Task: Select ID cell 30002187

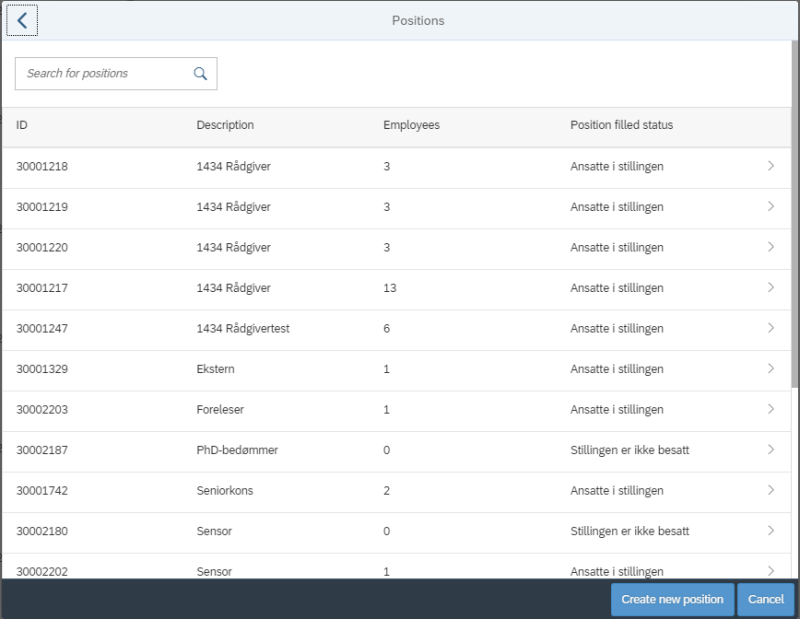Action: point(42,450)
